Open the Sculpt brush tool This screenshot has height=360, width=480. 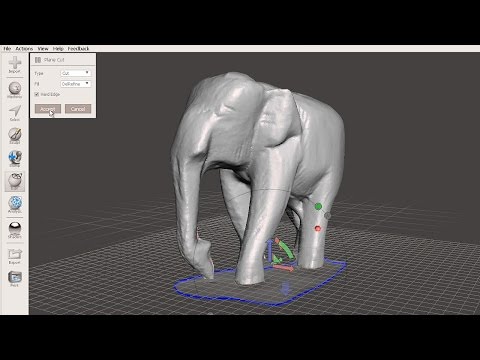15,136
